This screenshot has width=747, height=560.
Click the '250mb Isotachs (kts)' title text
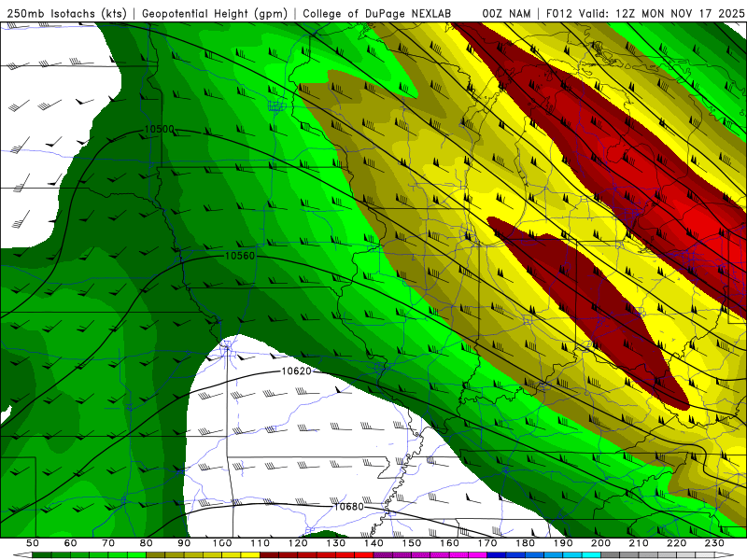point(66,13)
